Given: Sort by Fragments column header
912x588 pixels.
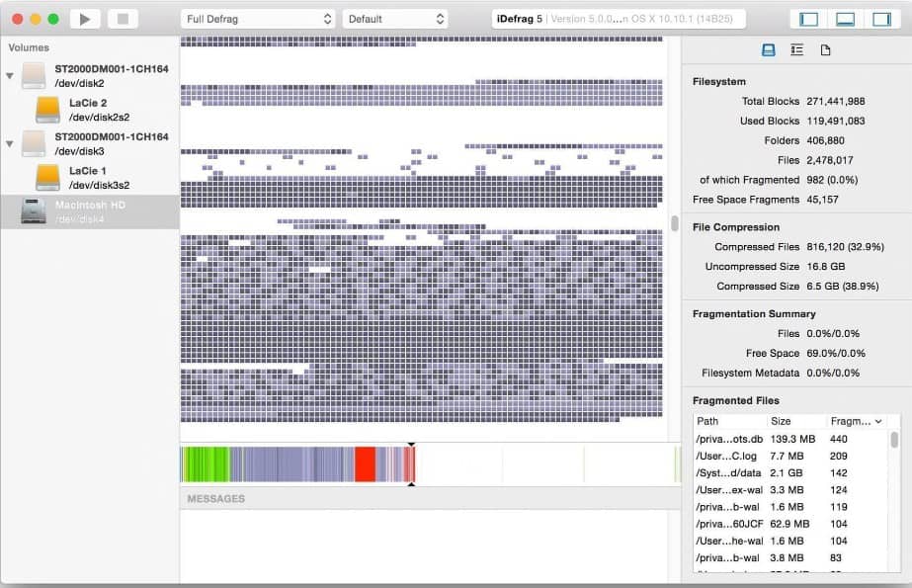Looking at the screenshot, I should [856, 421].
